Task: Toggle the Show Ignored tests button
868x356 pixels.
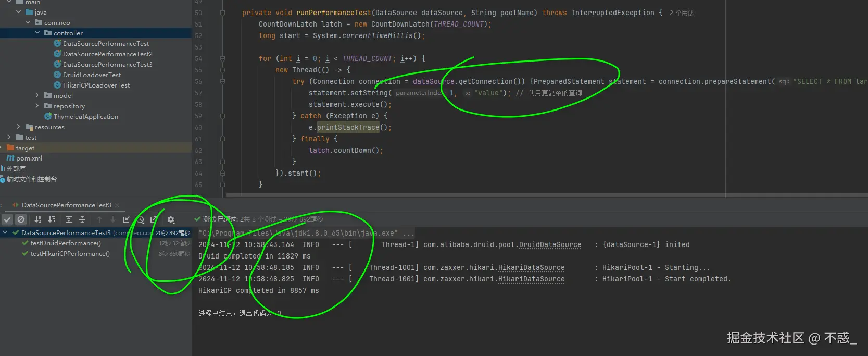Action: click(21, 219)
